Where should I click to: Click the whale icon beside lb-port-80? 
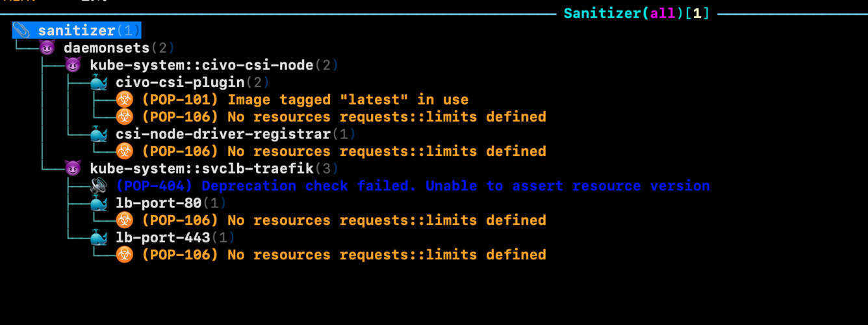[99, 203]
